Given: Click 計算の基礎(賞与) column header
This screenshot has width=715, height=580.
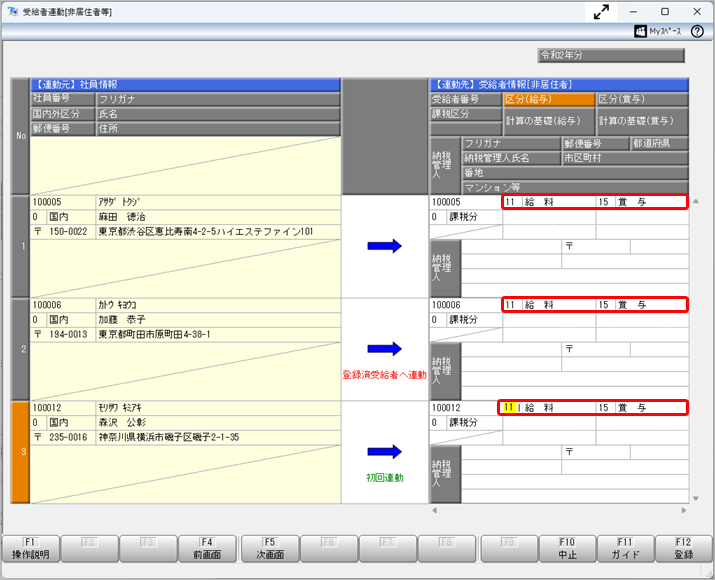Looking at the screenshot, I should (642, 121).
